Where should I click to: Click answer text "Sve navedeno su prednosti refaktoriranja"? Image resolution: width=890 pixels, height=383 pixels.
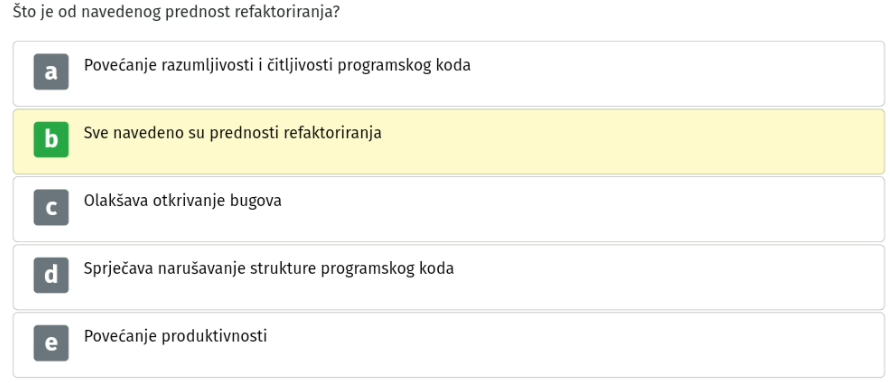233,133
